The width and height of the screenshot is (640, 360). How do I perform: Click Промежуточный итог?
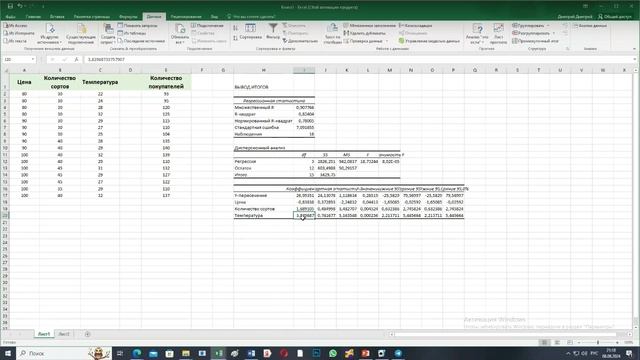(x=535, y=41)
